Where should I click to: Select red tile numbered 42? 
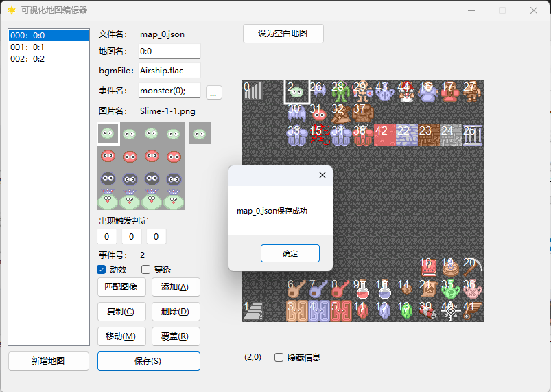click(385, 135)
